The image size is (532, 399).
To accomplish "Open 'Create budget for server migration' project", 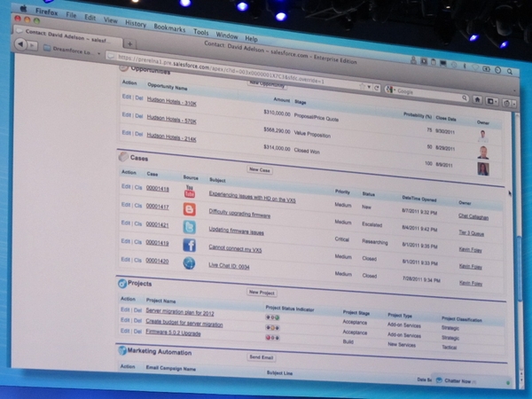I will click(184, 323).
